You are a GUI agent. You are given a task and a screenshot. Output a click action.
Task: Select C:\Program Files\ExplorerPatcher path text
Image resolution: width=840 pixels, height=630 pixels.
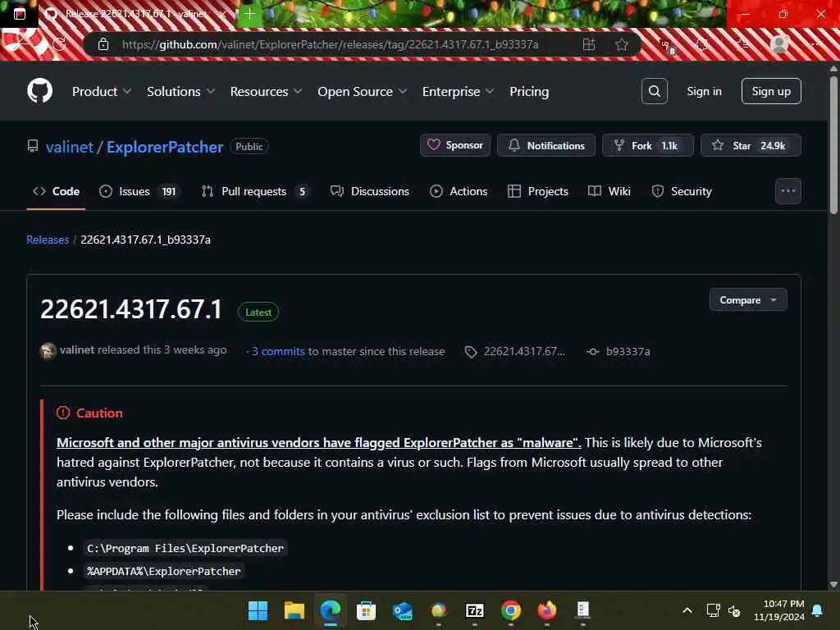coord(185,548)
